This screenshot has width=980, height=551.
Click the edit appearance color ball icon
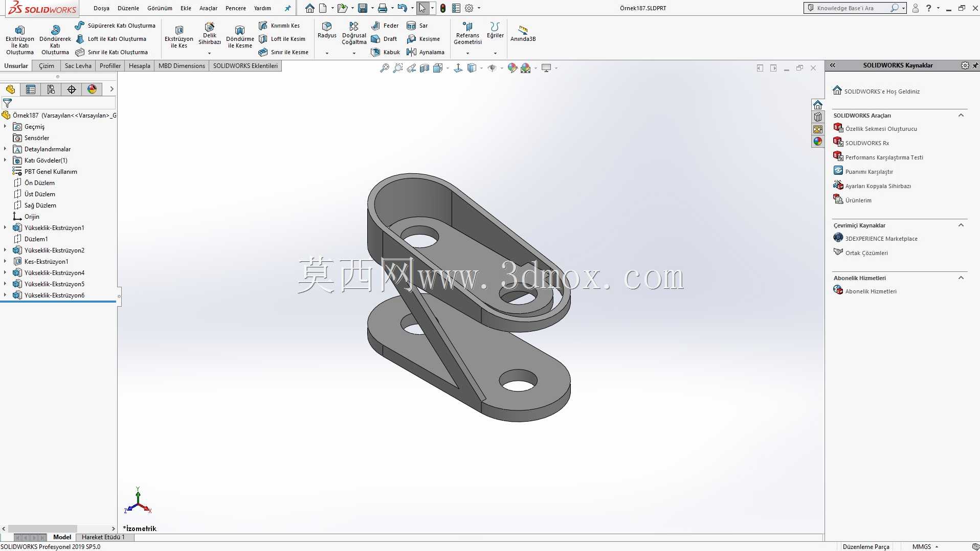[512, 68]
